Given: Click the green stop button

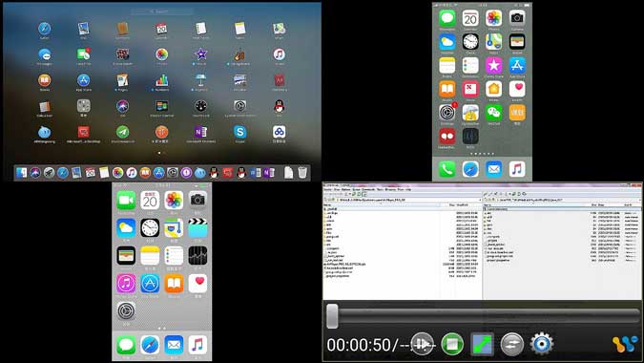Looking at the screenshot, I should 452,344.
